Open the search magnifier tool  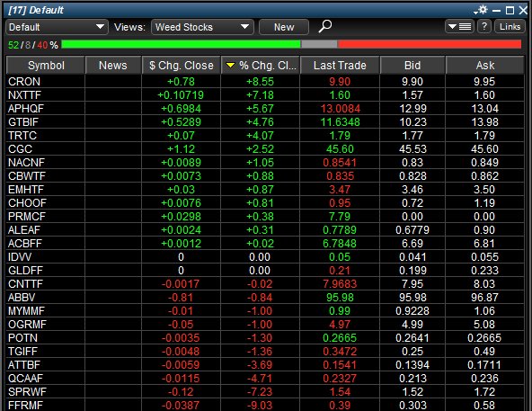(324, 26)
